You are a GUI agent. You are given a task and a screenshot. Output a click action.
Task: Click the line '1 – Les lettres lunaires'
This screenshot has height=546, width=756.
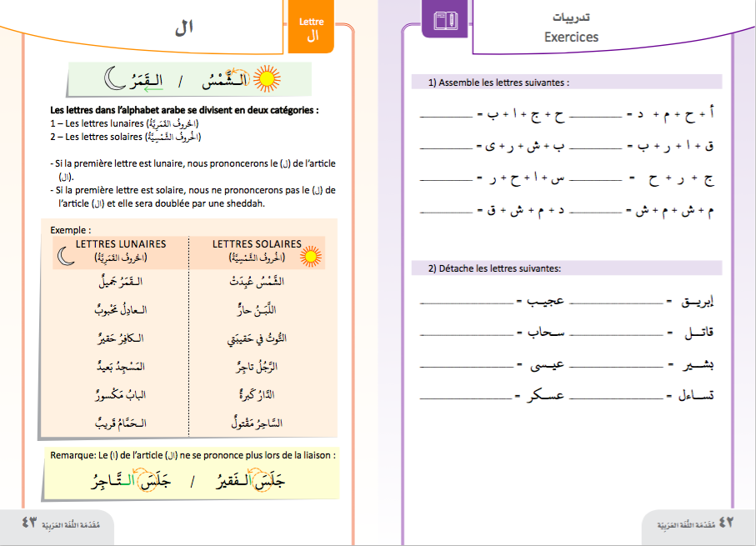click(x=124, y=123)
